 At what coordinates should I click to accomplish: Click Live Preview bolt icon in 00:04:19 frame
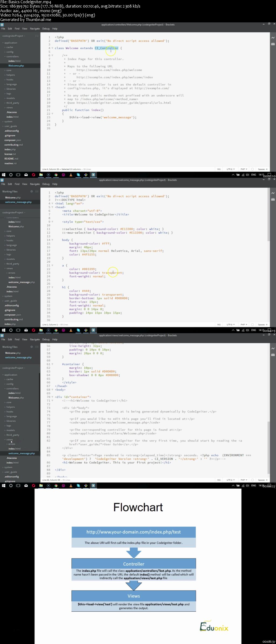point(273,193)
